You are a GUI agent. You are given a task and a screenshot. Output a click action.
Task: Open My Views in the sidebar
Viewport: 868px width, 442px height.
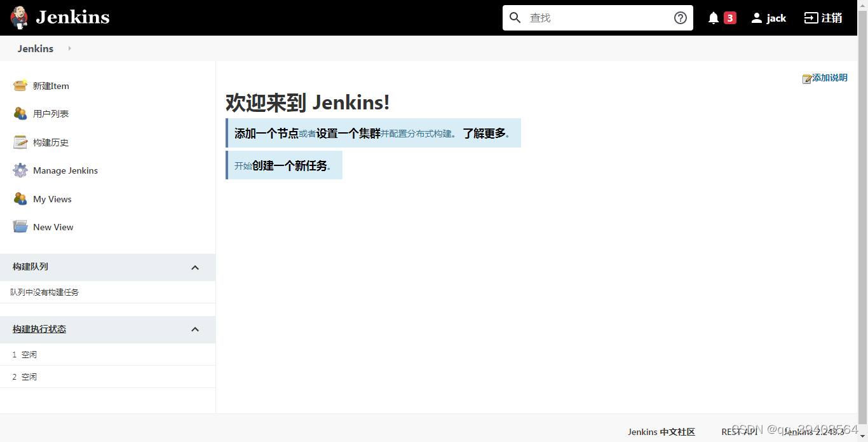tap(52, 199)
